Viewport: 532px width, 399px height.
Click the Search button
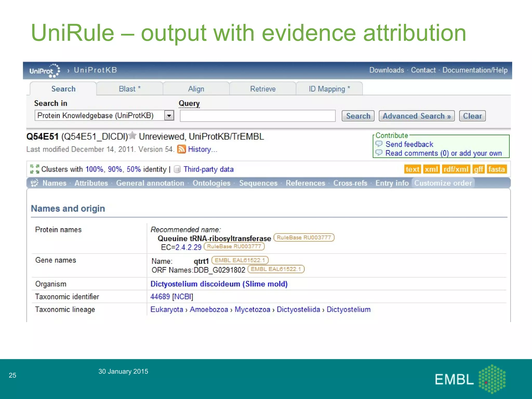(x=358, y=116)
